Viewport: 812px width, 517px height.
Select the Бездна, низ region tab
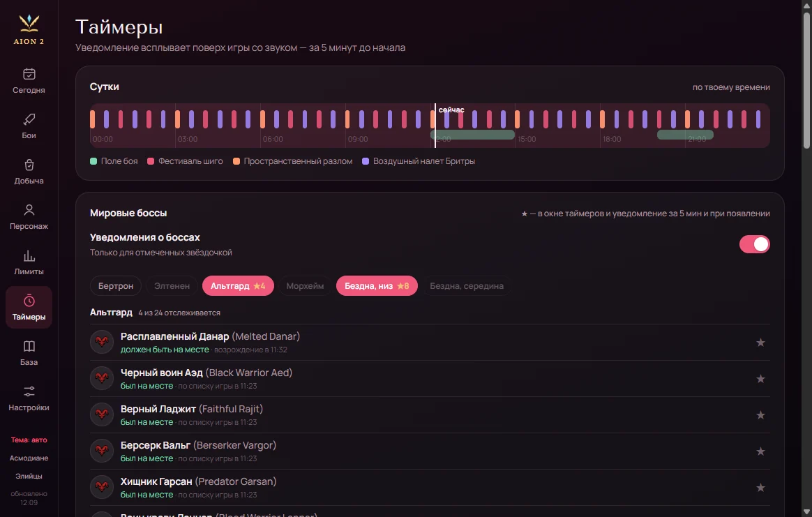click(x=377, y=286)
